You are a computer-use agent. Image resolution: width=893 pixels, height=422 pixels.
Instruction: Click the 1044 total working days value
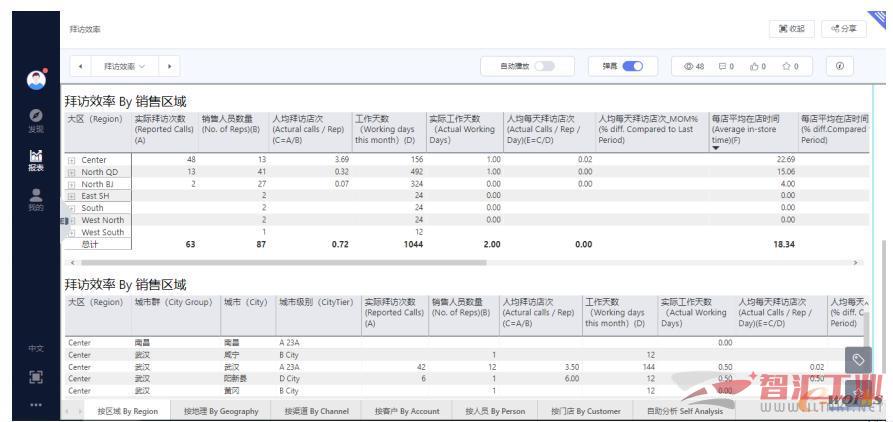coord(411,244)
